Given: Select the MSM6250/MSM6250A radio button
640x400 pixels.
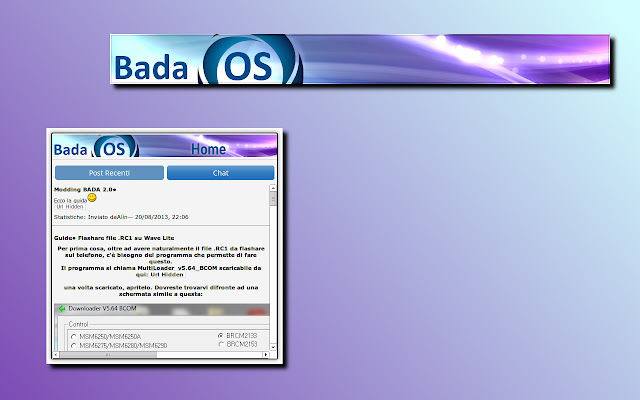Looking at the screenshot, I should pos(73,337).
